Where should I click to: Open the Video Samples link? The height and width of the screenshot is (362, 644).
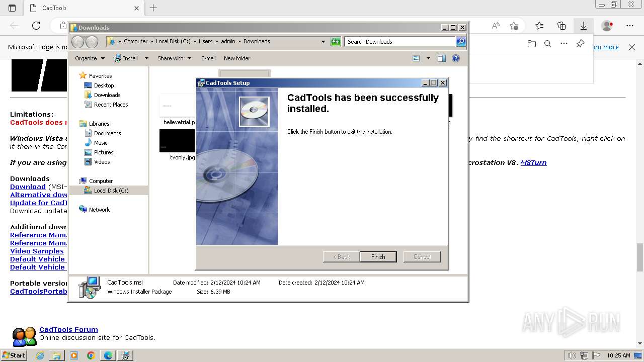click(37, 251)
